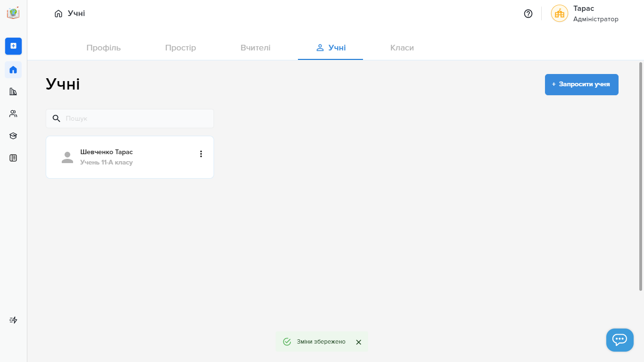Open three-dot menu for Шевченко Тарас

point(201,154)
